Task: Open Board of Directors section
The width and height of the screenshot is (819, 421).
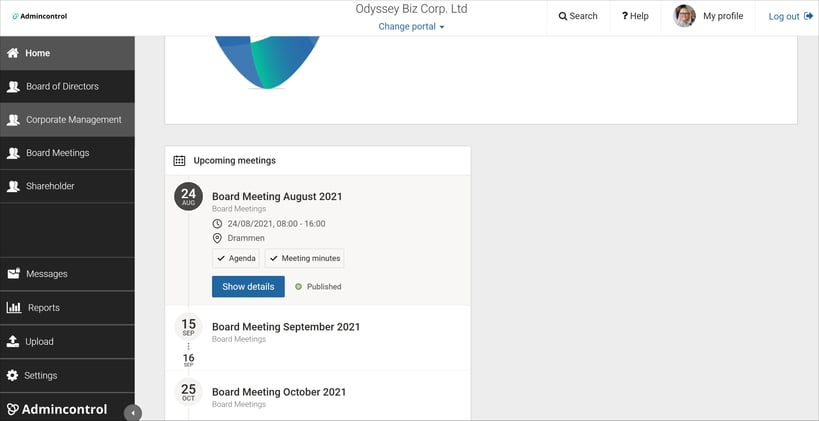Action: tap(67, 87)
